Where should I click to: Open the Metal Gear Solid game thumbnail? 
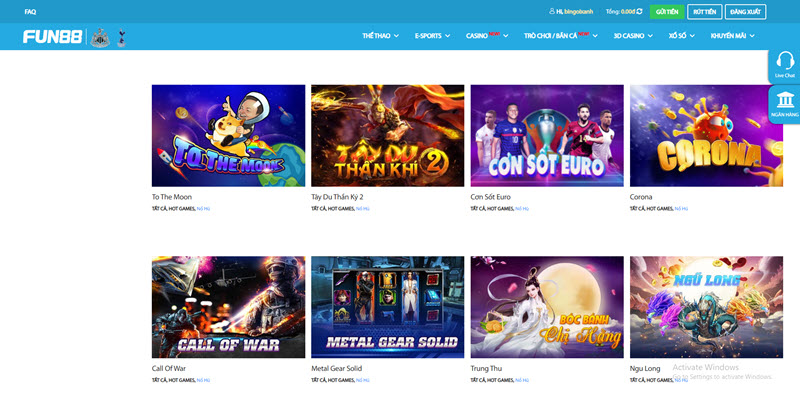(x=388, y=307)
